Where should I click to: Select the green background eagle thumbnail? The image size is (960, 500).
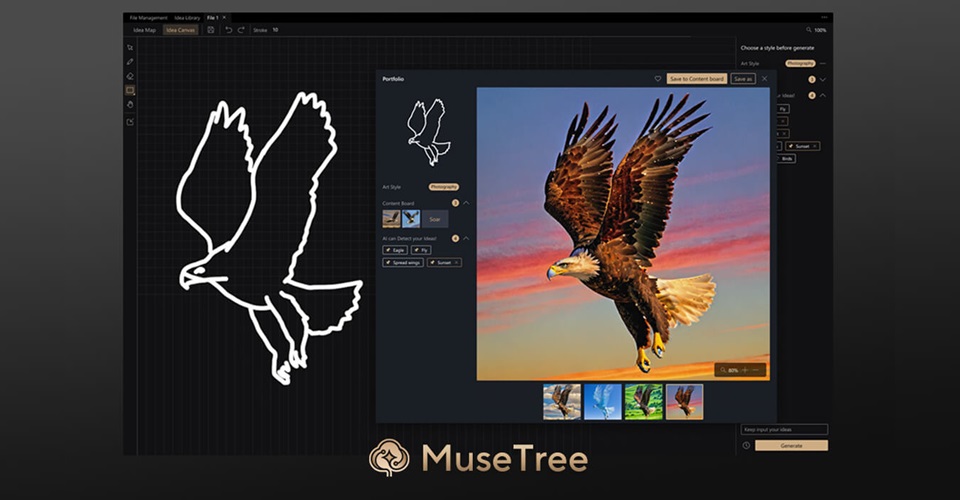point(644,401)
